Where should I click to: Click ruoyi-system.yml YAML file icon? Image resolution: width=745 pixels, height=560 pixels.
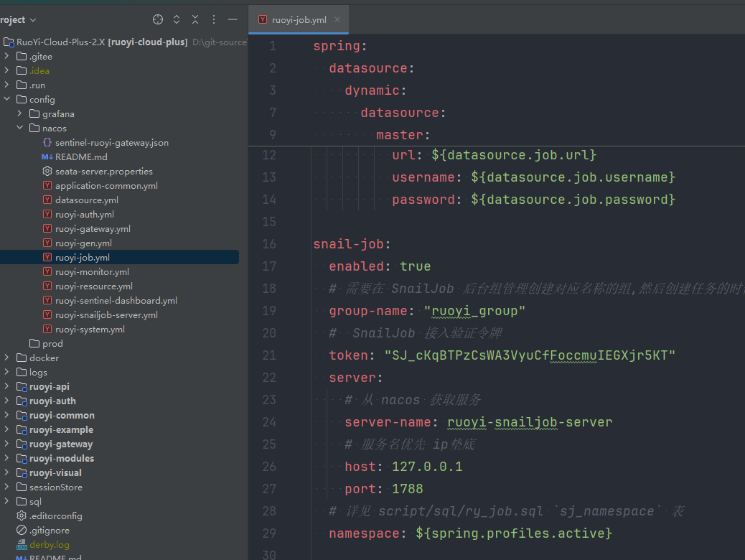click(x=47, y=329)
